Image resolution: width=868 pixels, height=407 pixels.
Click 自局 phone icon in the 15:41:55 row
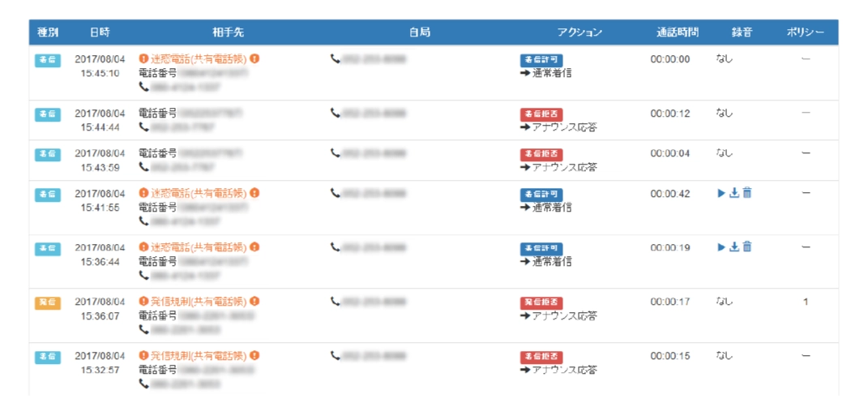(335, 193)
